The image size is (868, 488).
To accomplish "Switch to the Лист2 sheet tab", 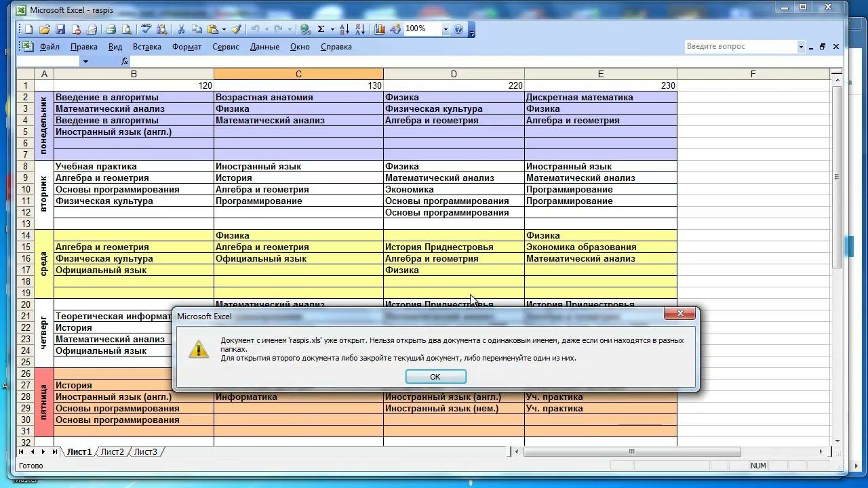I will pyautogui.click(x=113, y=451).
